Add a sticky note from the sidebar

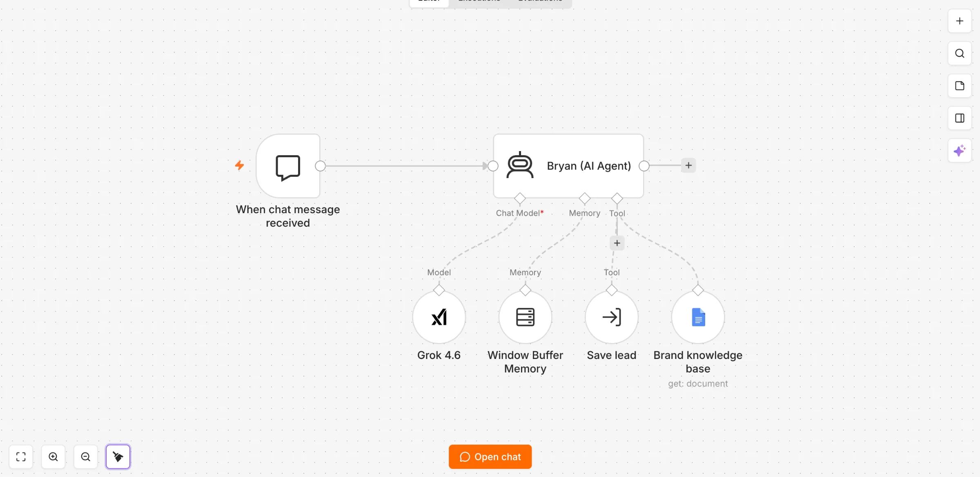coord(960,86)
